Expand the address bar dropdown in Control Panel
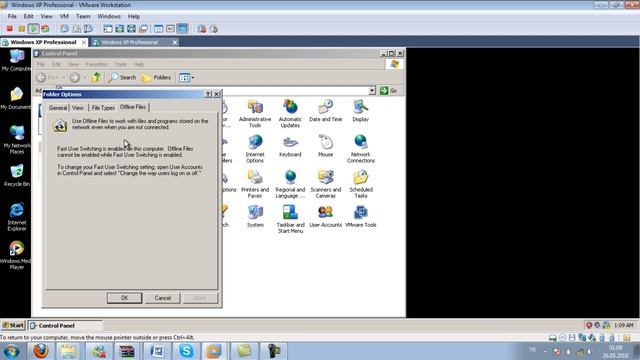The width and height of the screenshot is (640, 360). coord(372,91)
